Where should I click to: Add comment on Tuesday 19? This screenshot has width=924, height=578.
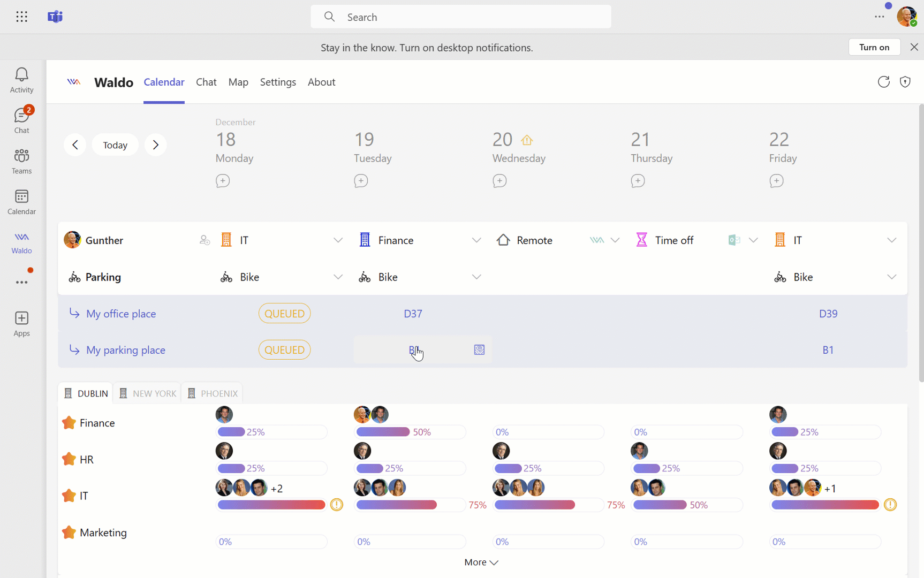tap(361, 181)
